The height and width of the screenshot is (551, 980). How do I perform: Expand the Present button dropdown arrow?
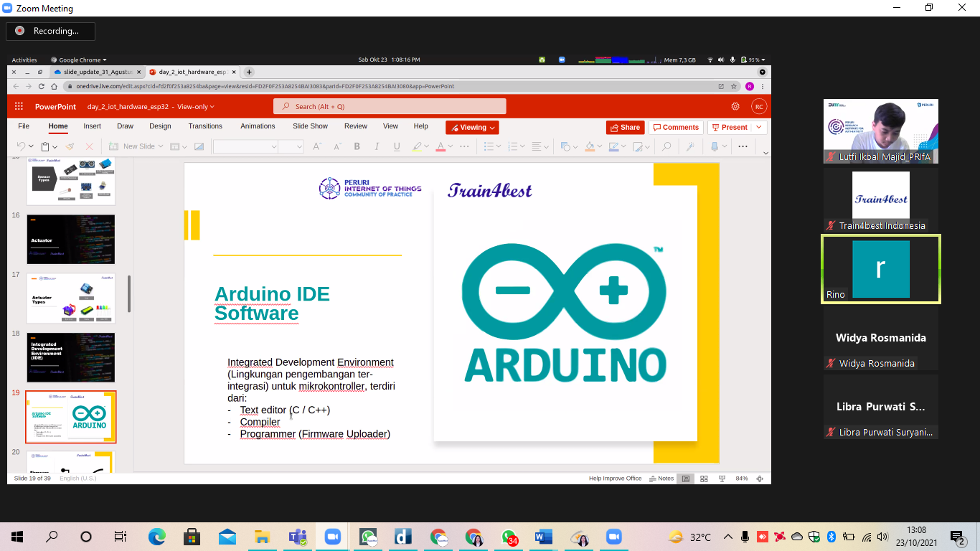[x=759, y=128]
